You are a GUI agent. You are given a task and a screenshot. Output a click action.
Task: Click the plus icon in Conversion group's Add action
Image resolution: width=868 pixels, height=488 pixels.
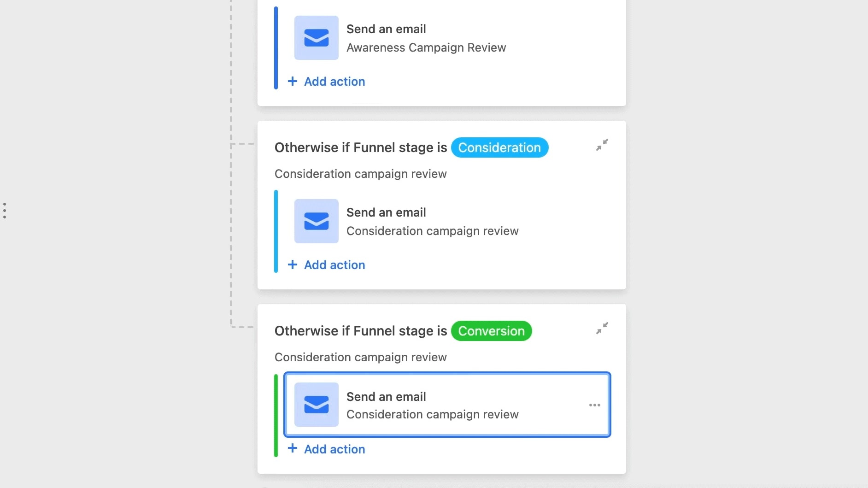293,448
